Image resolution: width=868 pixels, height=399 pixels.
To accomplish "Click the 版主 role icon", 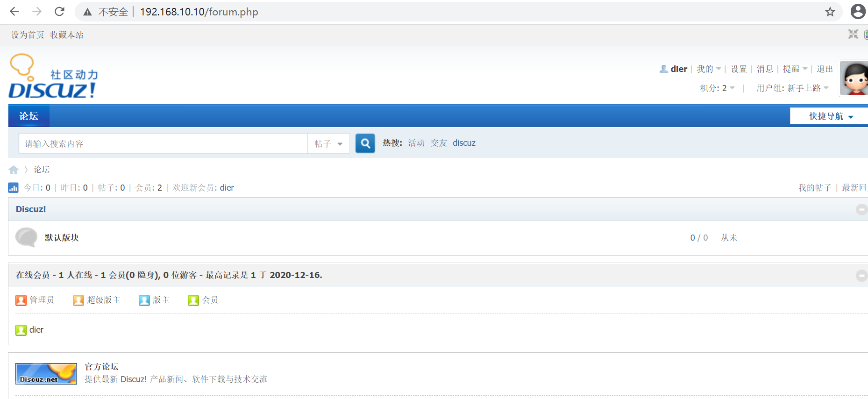I will click(x=144, y=300).
